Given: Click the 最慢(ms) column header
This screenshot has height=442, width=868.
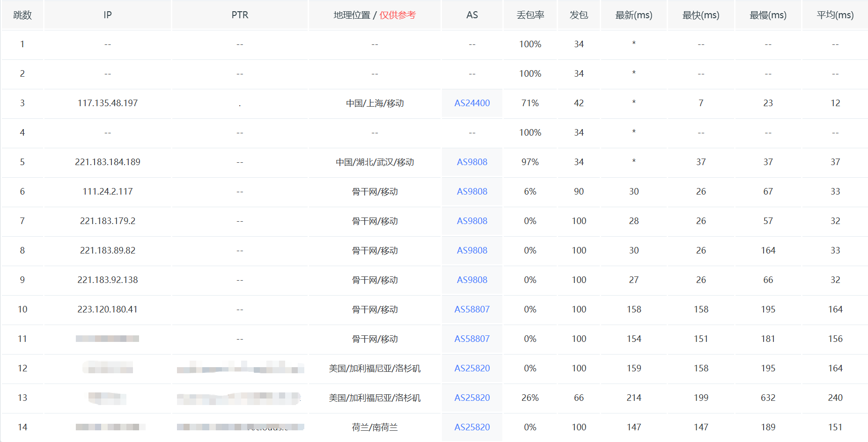Looking at the screenshot, I should pyautogui.click(x=768, y=15).
